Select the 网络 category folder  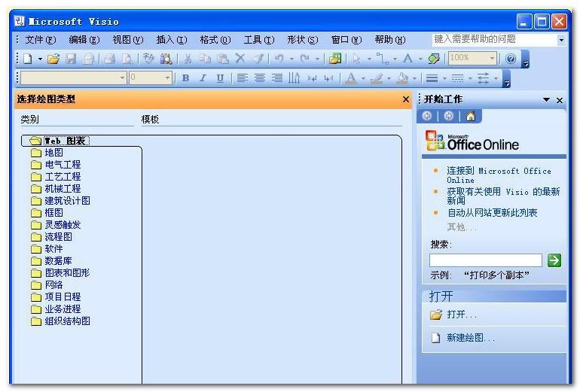[x=47, y=285]
